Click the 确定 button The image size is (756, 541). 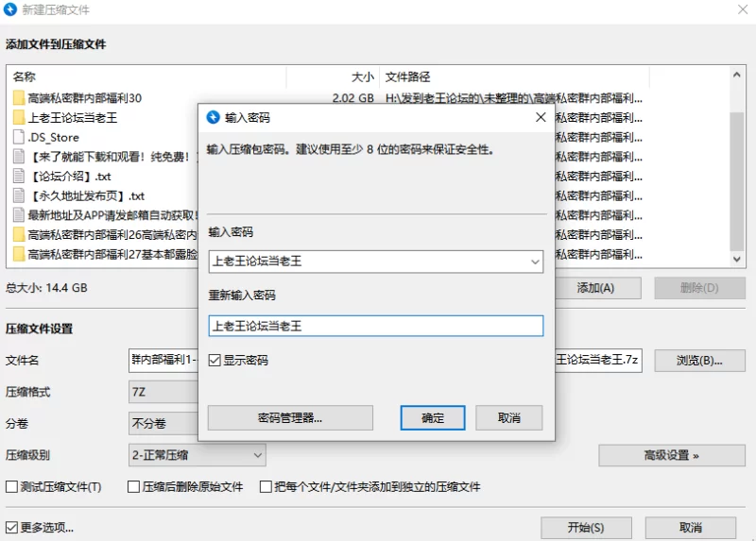[x=433, y=417]
